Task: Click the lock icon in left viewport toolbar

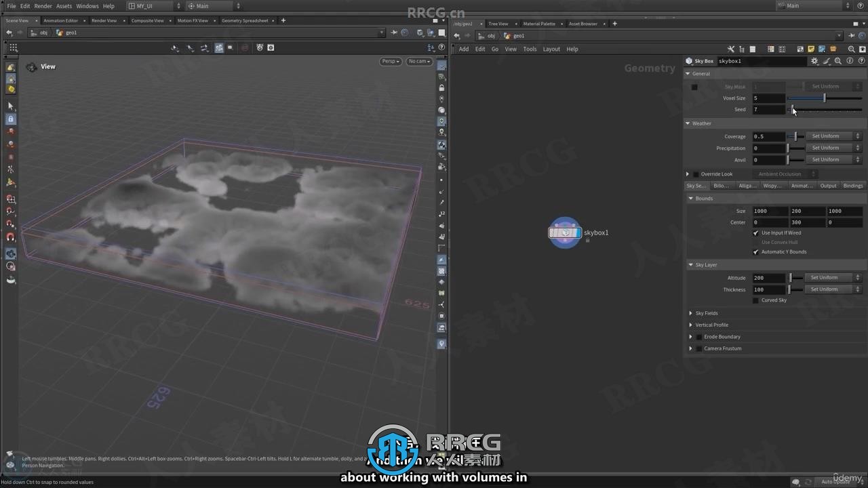Action: [10, 119]
